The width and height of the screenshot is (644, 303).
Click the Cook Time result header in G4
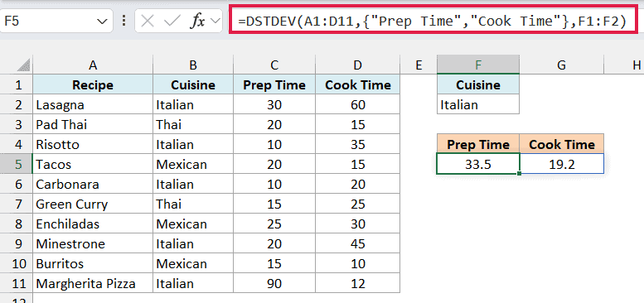[561, 144]
